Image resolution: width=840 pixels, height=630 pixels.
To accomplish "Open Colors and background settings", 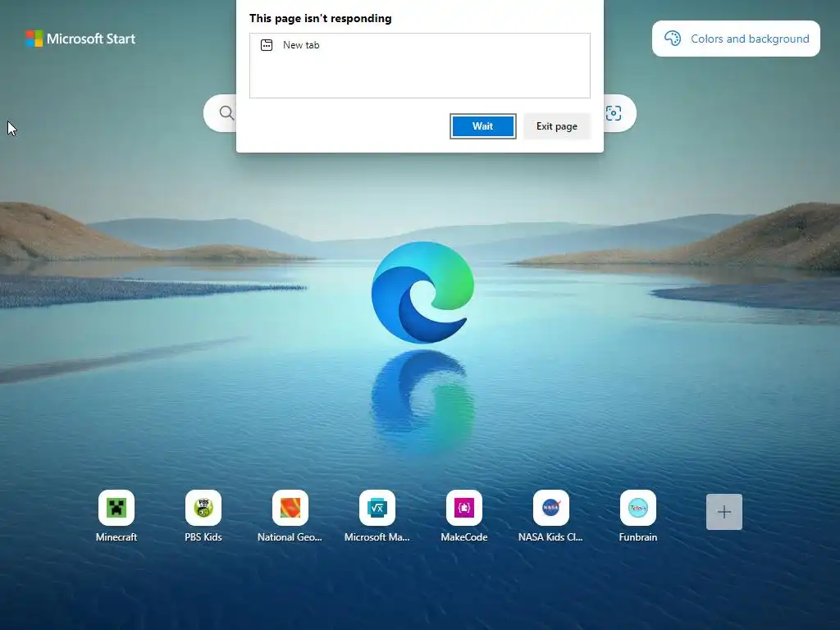I will click(736, 39).
